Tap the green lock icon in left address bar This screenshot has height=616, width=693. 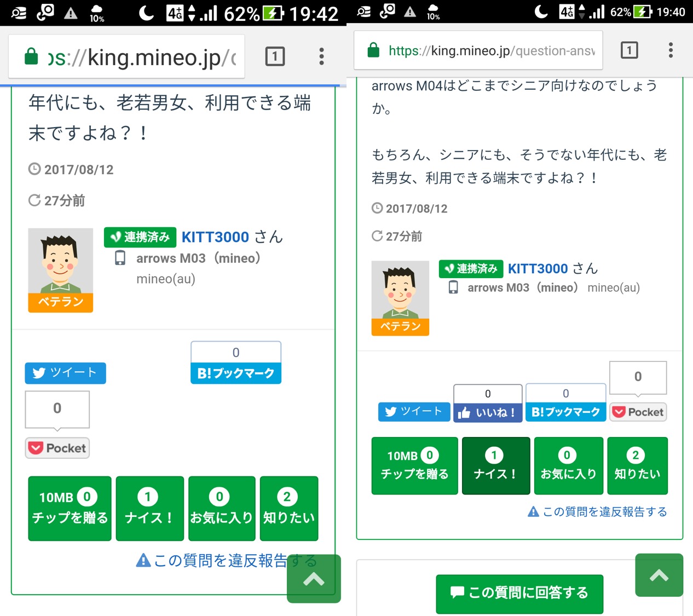coord(31,56)
